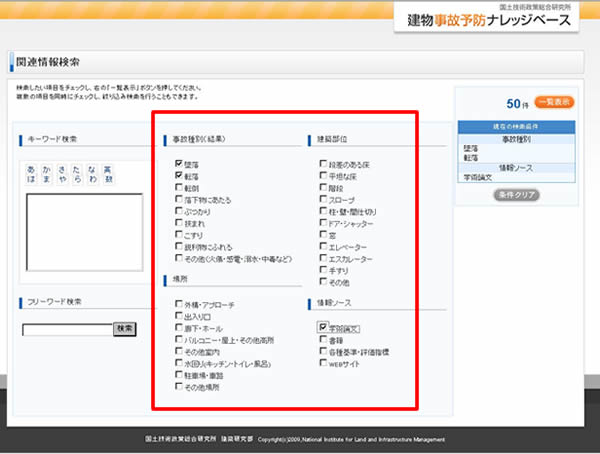
Task: Click the orange 一覧表示 button
Action: click(x=554, y=102)
